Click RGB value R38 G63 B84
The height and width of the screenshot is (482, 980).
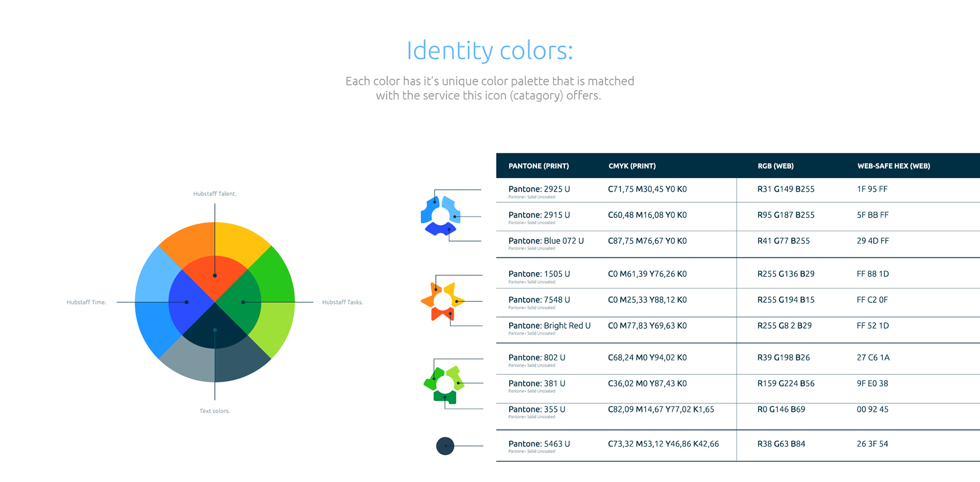click(781, 444)
